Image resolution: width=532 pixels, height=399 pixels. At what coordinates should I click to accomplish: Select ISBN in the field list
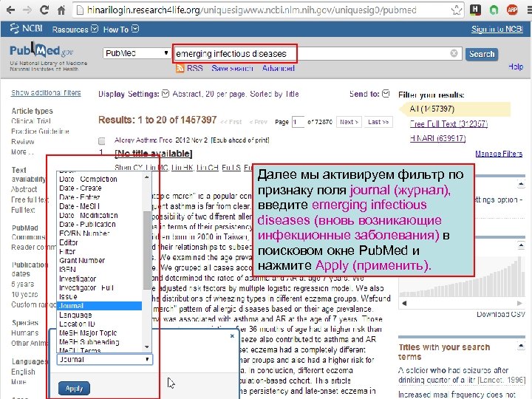click(x=67, y=270)
